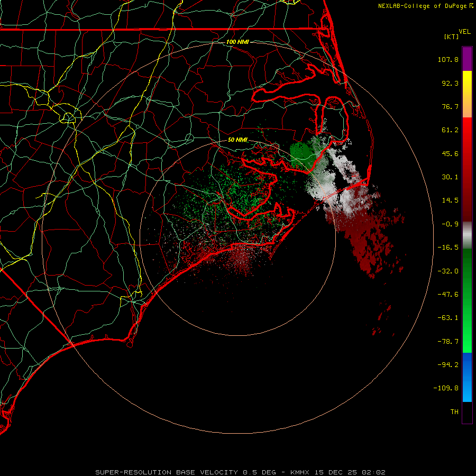Click the -16.5 scale value

[448, 248]
